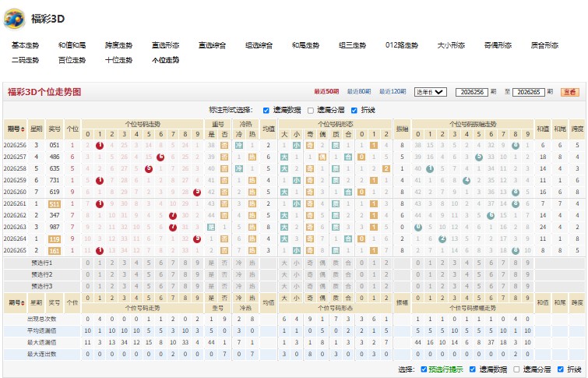Toggle 预选行提示 checkbox
This screenshot has height=378, width=588.
[x=424, y=369]
